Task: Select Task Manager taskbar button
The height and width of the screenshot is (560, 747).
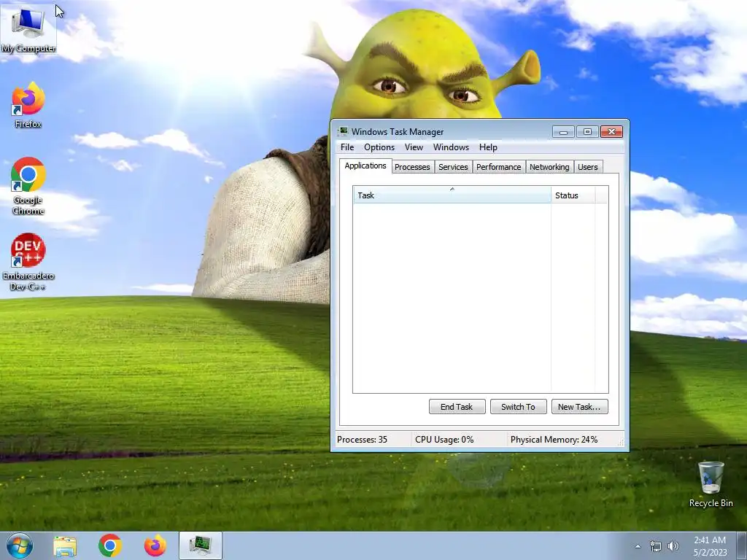Action: point(201,545)
